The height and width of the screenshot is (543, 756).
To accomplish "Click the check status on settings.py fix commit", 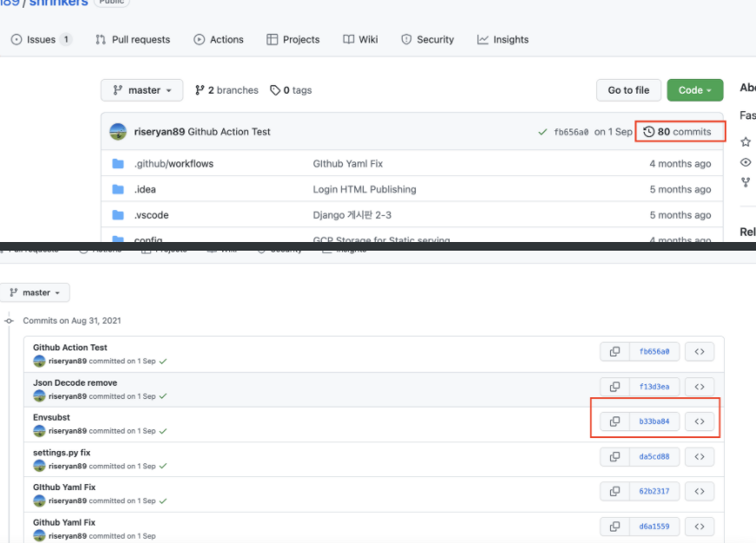I will tap(163, 466).
